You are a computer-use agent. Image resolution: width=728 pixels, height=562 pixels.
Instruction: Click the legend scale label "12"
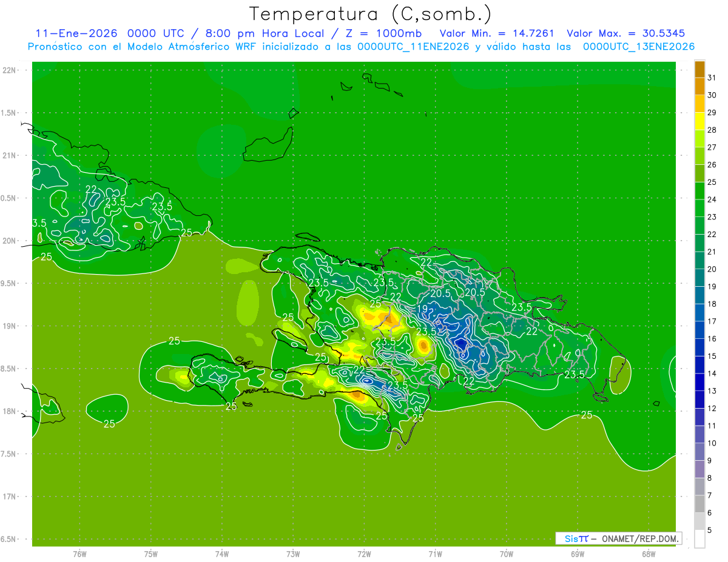[712, 408]
